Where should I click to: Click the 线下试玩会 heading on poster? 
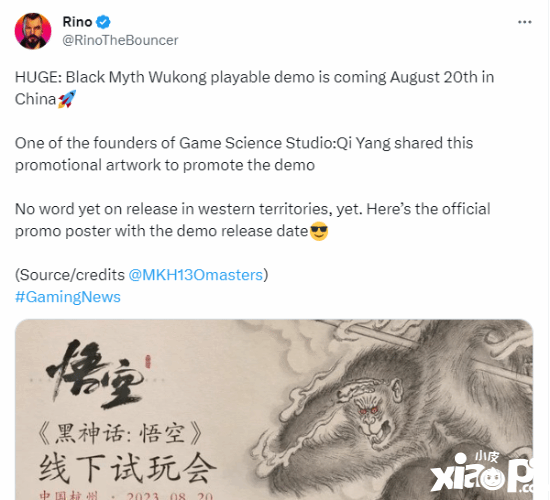[127, 468]
